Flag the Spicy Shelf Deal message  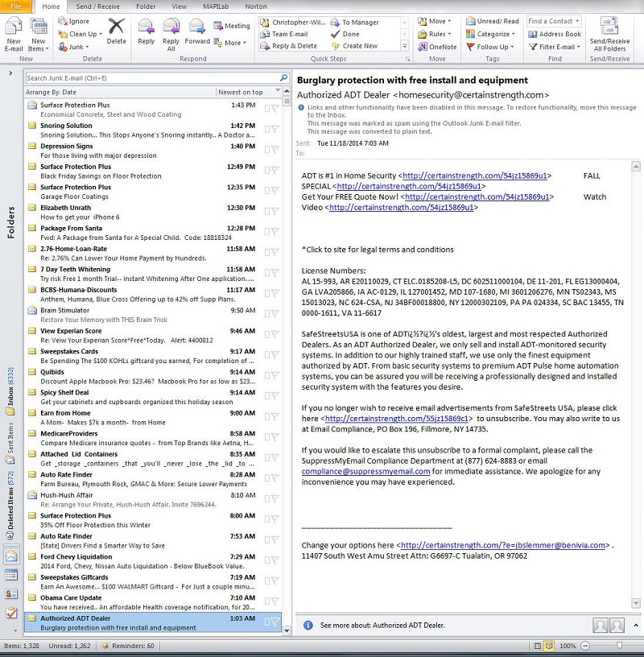[x=275, y=396]
